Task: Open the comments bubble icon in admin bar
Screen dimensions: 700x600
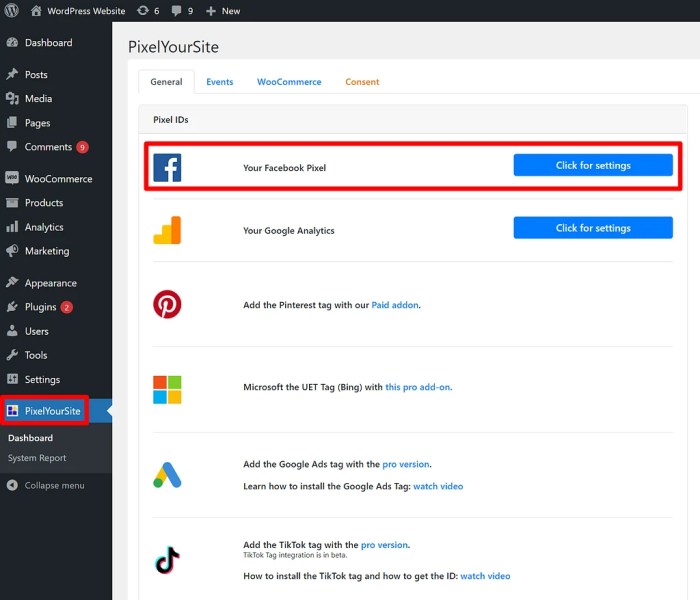Action: point(175,11)
